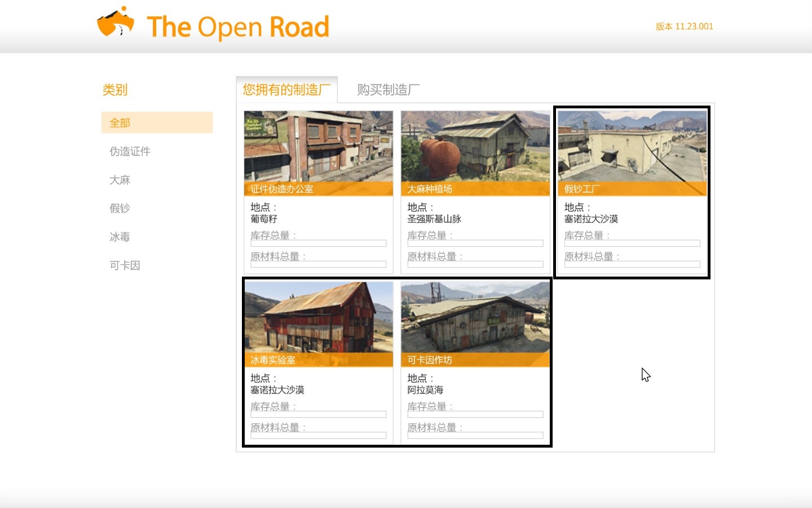812x508 pixels.
Task: Click the 版本 11.23.001 text
Action: (685, 27)
